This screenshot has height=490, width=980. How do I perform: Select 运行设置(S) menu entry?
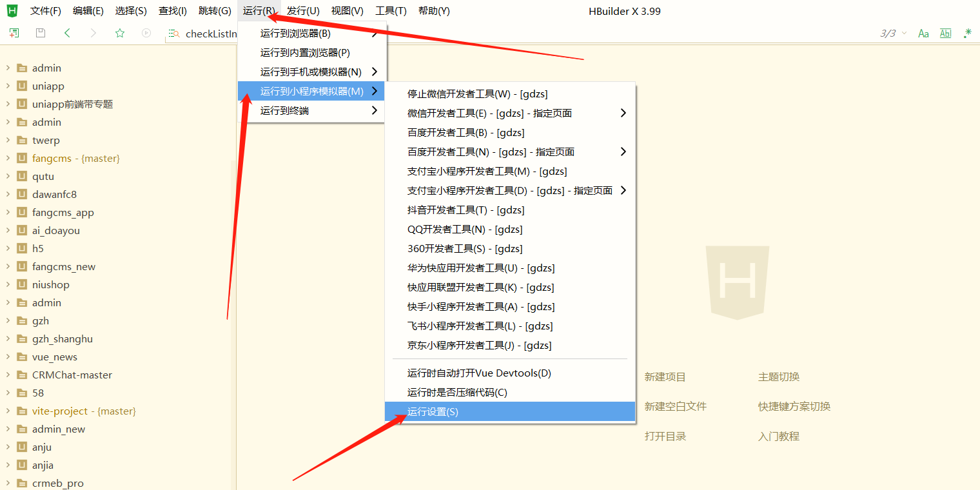pyautogui.click(x=510, y=411)
